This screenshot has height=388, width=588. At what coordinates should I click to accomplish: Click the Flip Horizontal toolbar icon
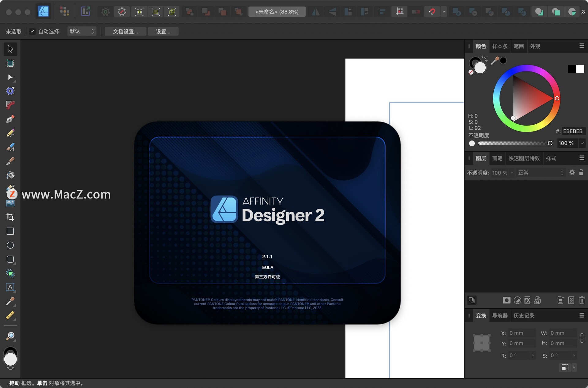click(315, 12)
